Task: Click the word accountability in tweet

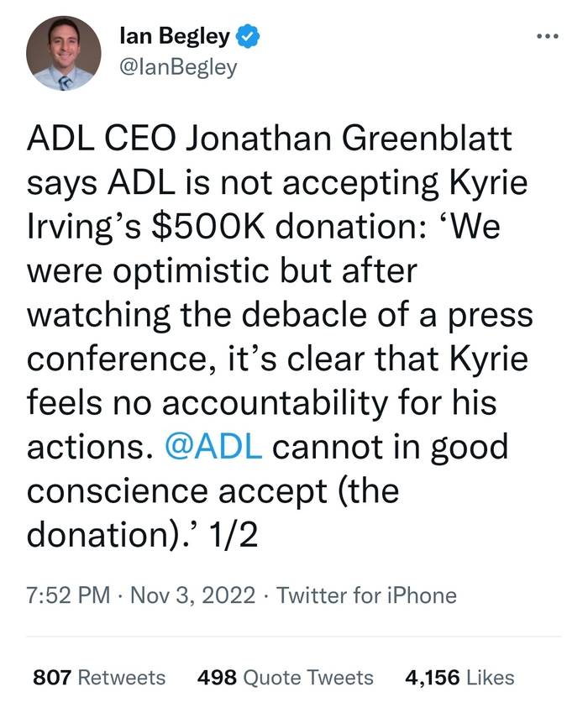Action: click(297, 401)
